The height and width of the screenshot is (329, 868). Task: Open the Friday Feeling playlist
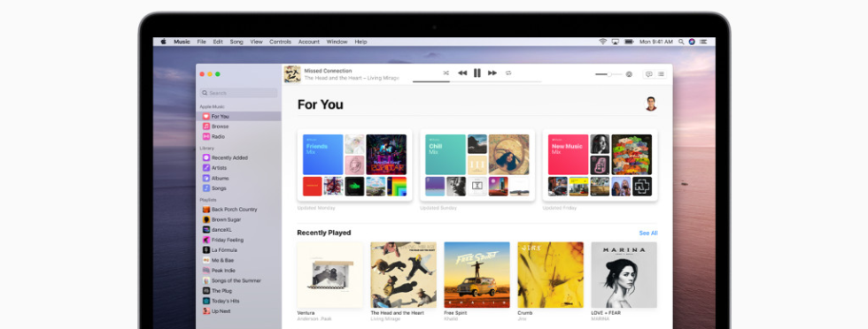(239, 240)
